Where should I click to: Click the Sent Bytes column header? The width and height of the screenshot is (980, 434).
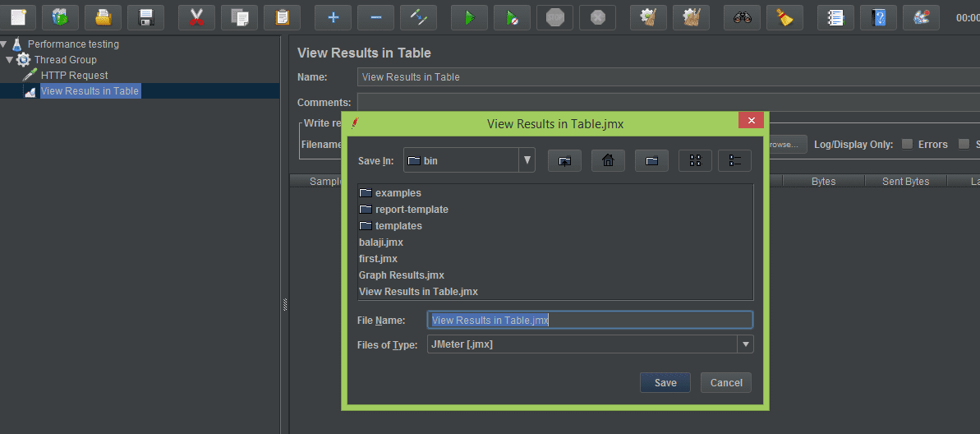coord(905,182)
